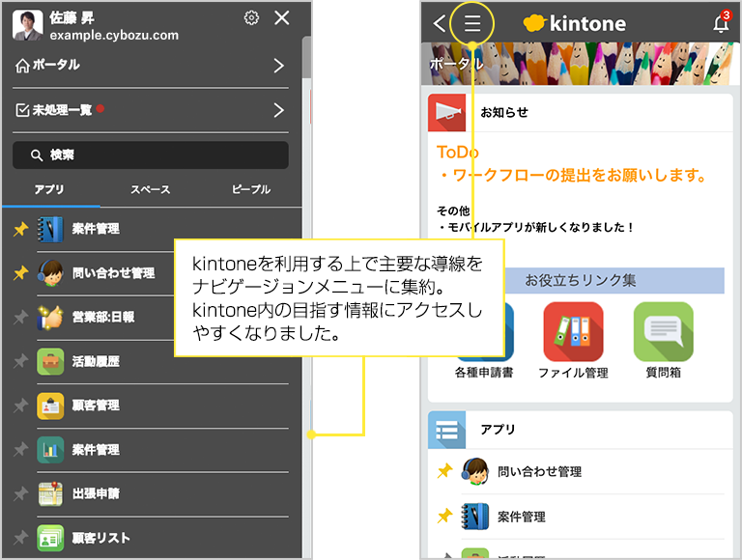Unpin 問い合わせ管理 in the navigation menu
The height and width of the screenshot is (560, 742).
point(20,273)
